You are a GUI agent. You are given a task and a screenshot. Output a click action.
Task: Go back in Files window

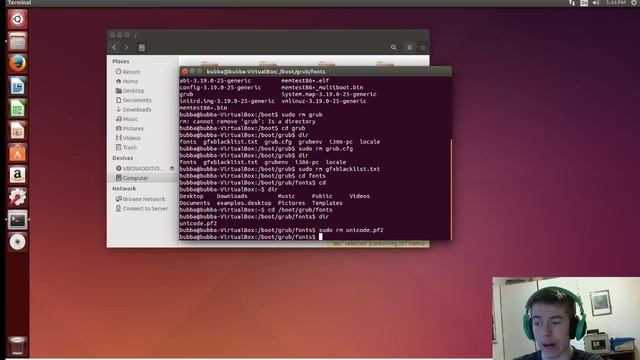[x=114, y=47]
